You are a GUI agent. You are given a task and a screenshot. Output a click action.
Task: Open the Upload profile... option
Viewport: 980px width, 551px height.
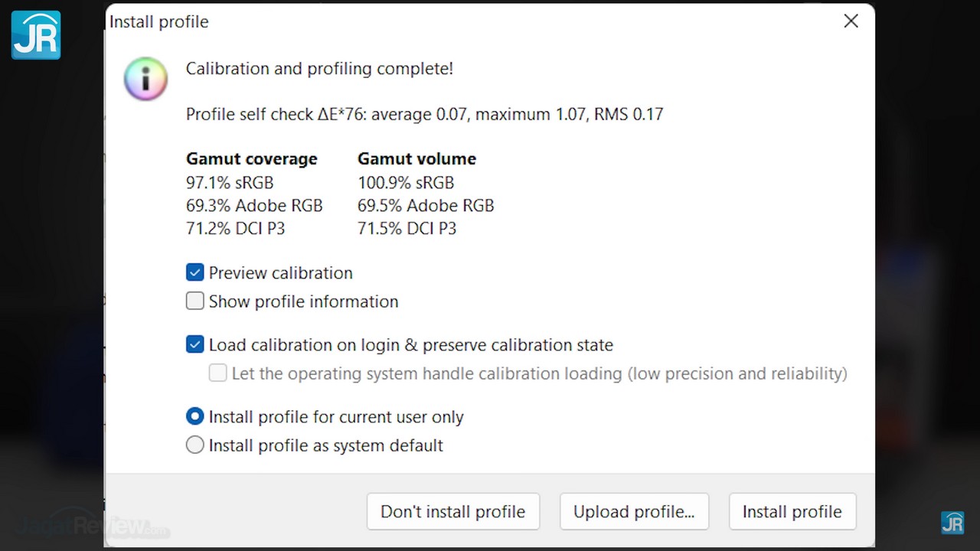(634, 511)
